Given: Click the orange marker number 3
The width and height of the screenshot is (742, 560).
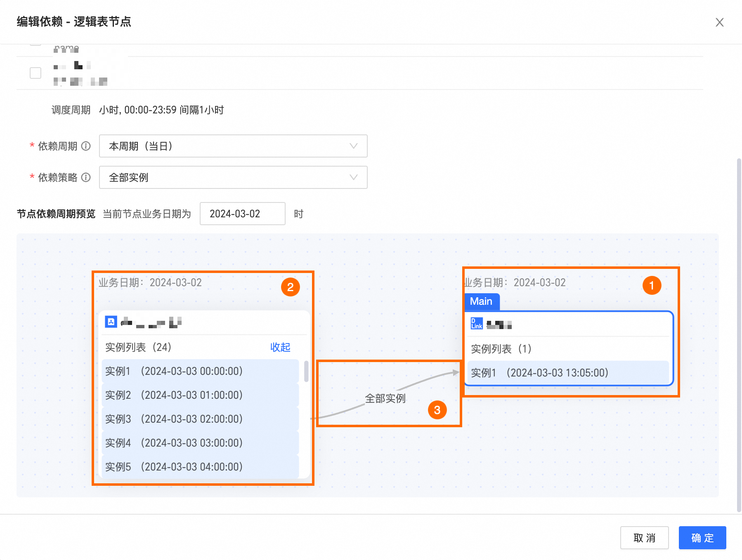Looking at the screenshot, I should click(437, 410).
